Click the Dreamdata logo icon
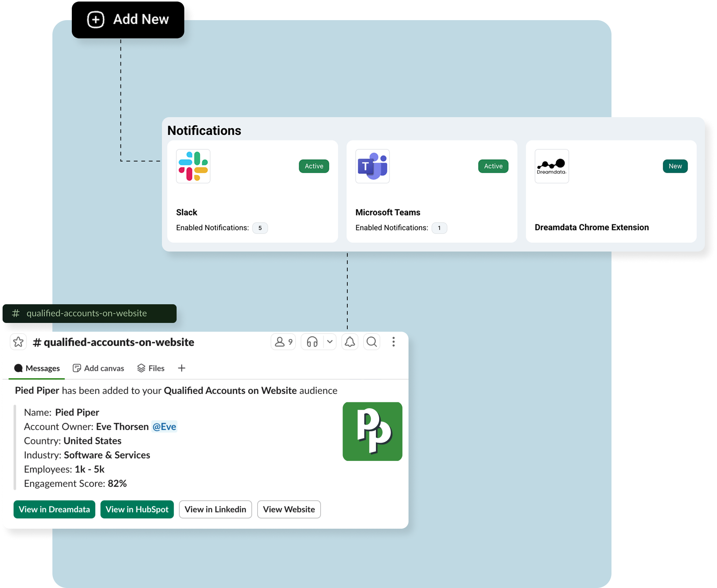The width and height of the screenshot is (717, 588). click(x=551, y=166)
